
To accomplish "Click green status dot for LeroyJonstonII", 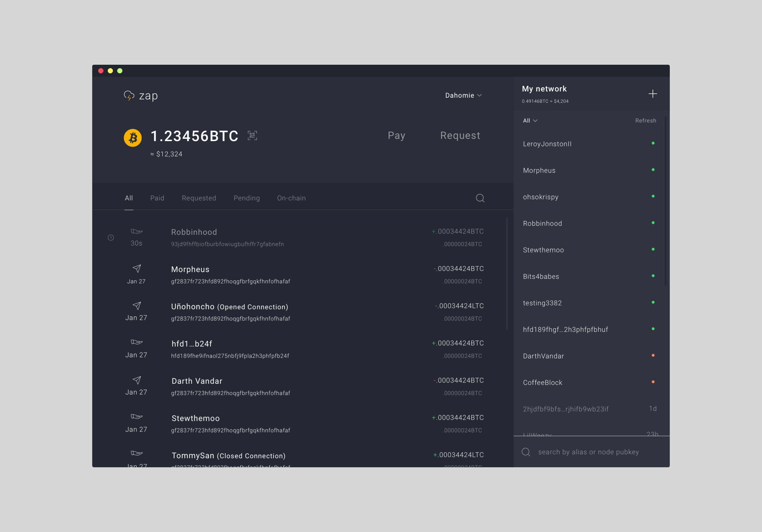I will pyautogui.click(x=653, y=143).
